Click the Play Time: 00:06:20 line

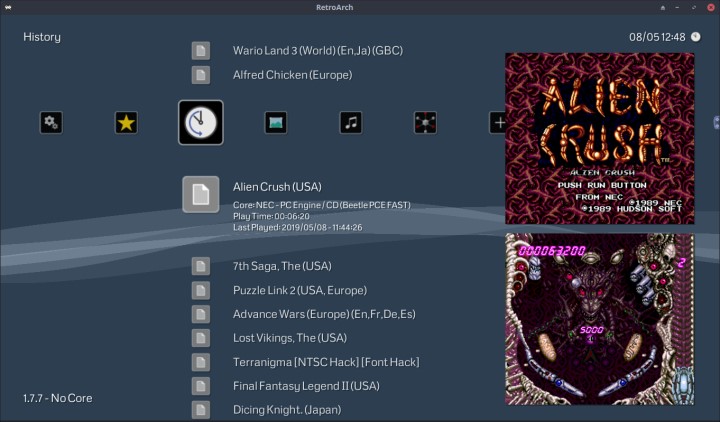[271, 216]
